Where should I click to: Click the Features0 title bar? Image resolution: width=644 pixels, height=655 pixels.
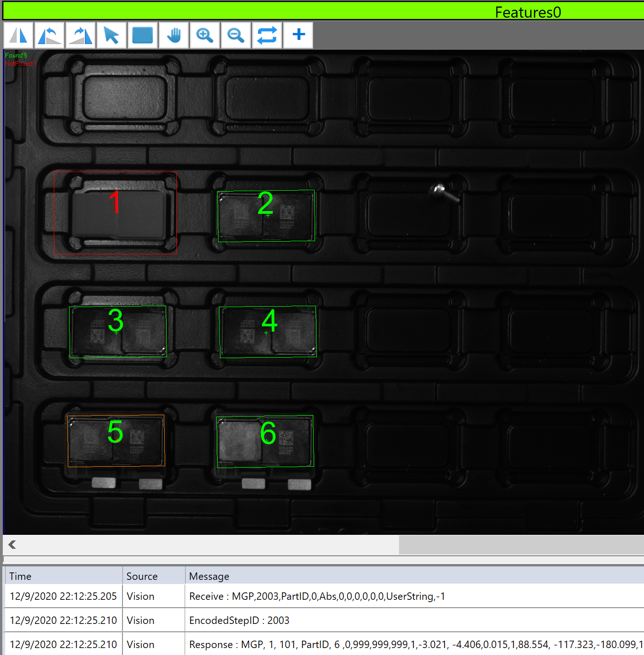point(528,12)
